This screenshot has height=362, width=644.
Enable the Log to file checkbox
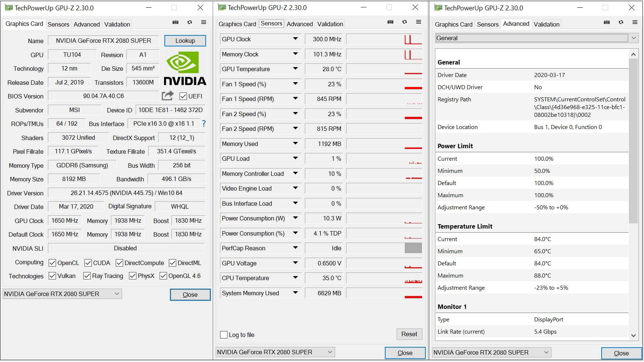(x=224, y=335)
